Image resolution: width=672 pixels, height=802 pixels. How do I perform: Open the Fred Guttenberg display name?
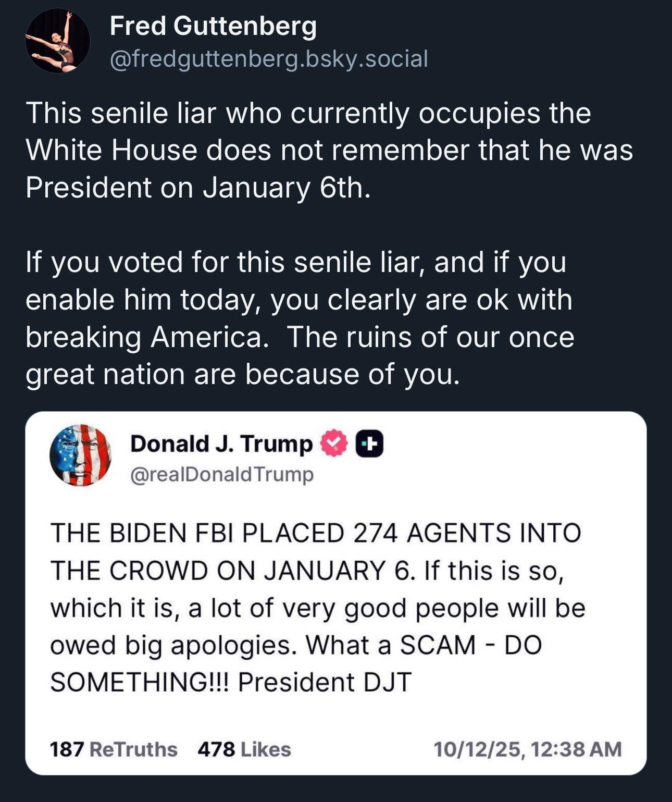(213, 26)
